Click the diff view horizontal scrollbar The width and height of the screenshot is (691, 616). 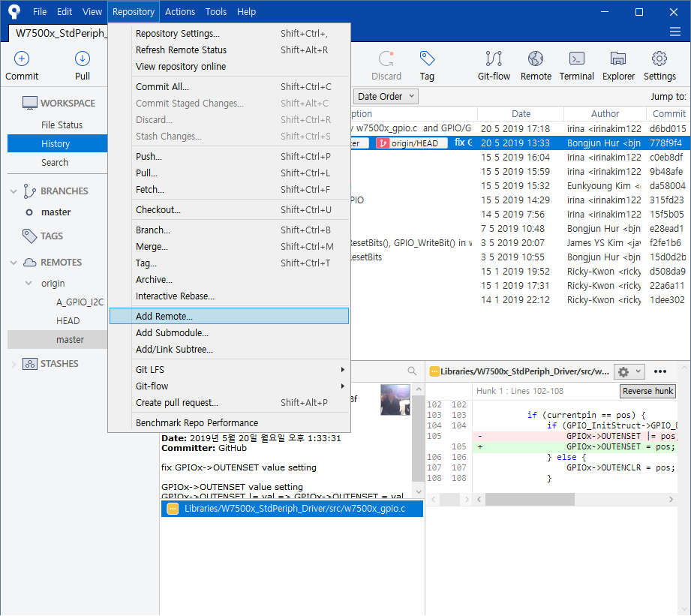(x=530, y=500)
